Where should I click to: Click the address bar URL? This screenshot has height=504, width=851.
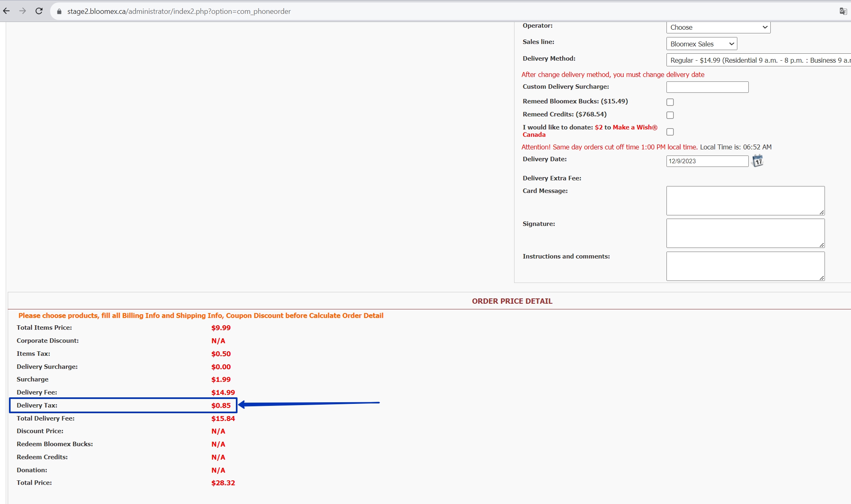[179, 11]
